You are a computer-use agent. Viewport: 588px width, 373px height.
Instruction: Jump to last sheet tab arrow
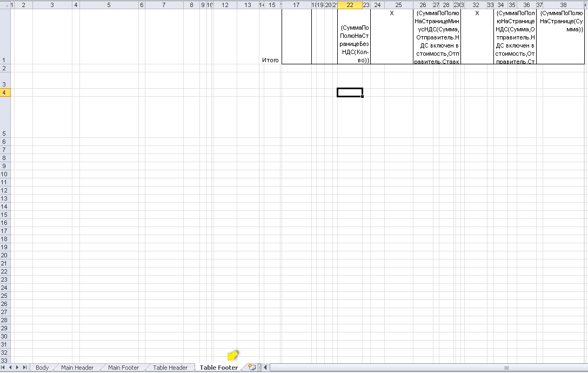click(25, 368)
